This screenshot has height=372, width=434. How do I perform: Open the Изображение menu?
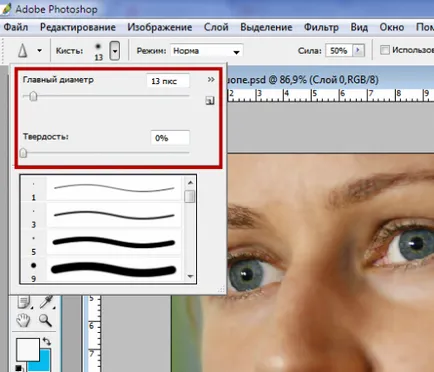click(x=160, y=27)
